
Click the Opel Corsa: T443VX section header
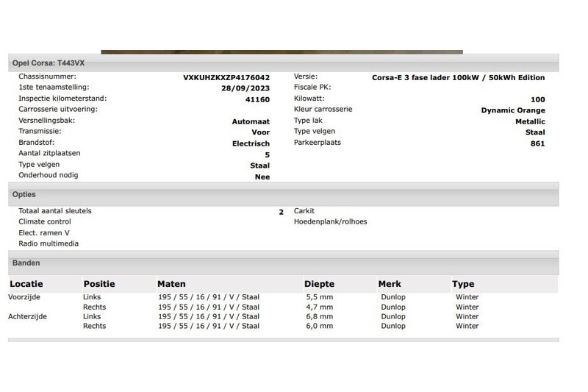(48, 64)
